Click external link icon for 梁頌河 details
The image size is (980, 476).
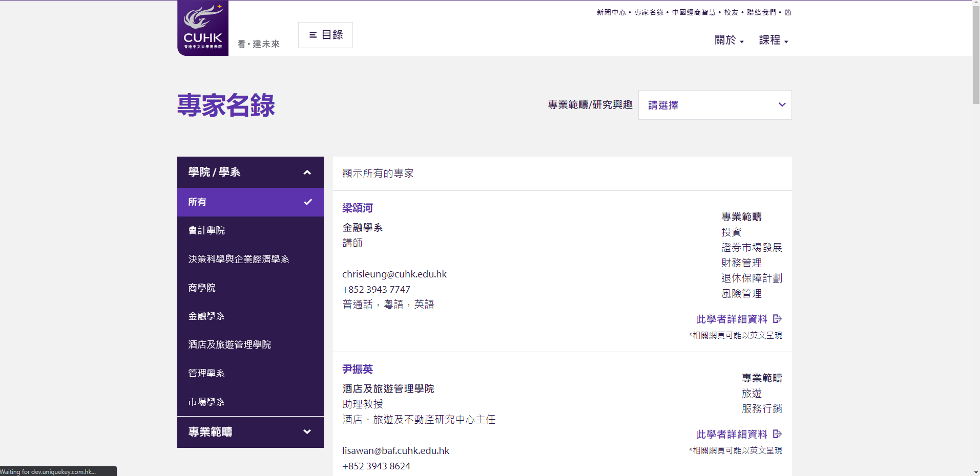(777, 319)
